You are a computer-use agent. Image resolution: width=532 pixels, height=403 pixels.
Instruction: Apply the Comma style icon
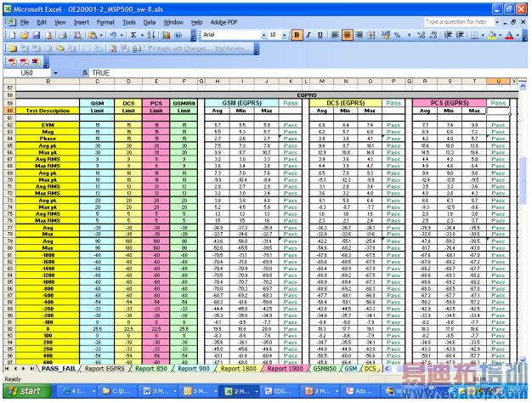[409, 35]
